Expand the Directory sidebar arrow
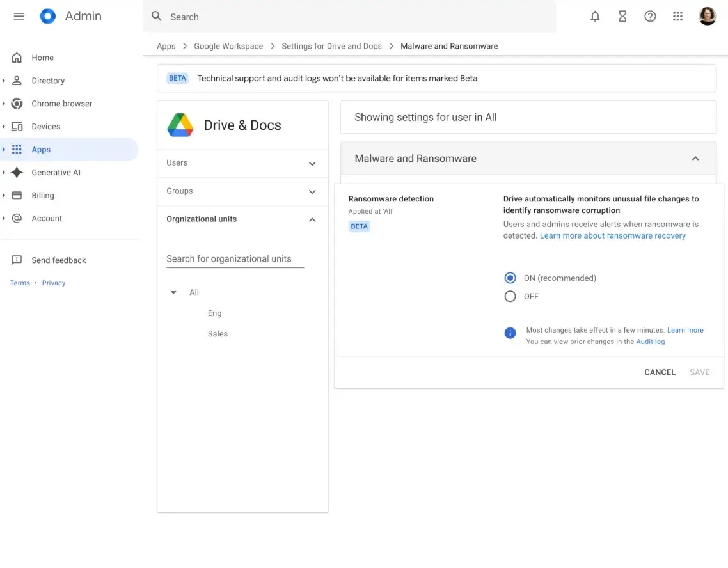The height and width of the screenshot is (568, 728). pos(4,81)
